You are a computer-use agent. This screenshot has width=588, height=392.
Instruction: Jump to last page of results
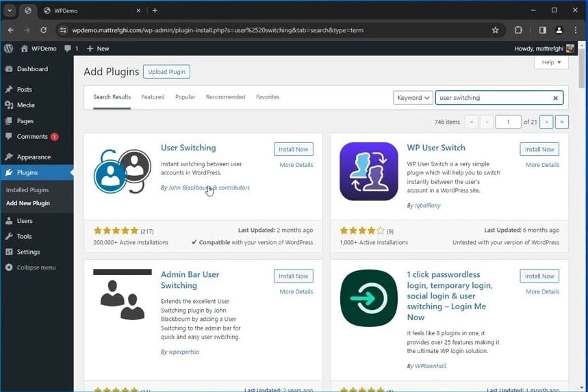562,122
